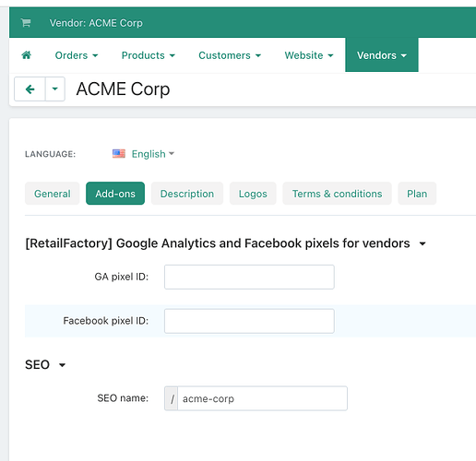Image resolution: width=476 pixels, height=461 pixels.
Task: Change language from English dropdown
Action: click(153, 154)
